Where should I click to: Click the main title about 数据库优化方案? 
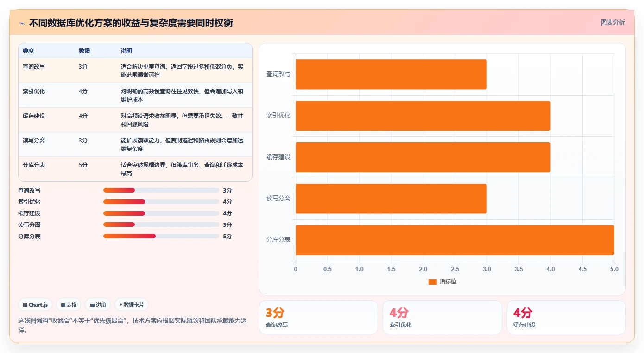pyautogui.click(x=131, y=23)
